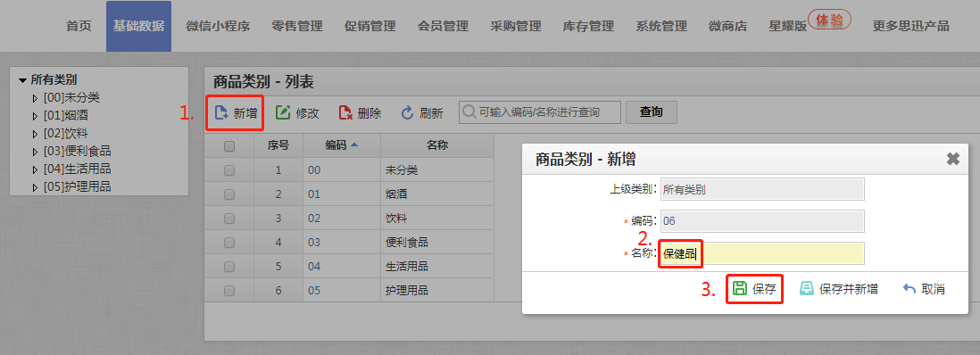The height and width of the screenshot is (355, 980).
Task: Open code link 05
Action: (x=314, y=291)
